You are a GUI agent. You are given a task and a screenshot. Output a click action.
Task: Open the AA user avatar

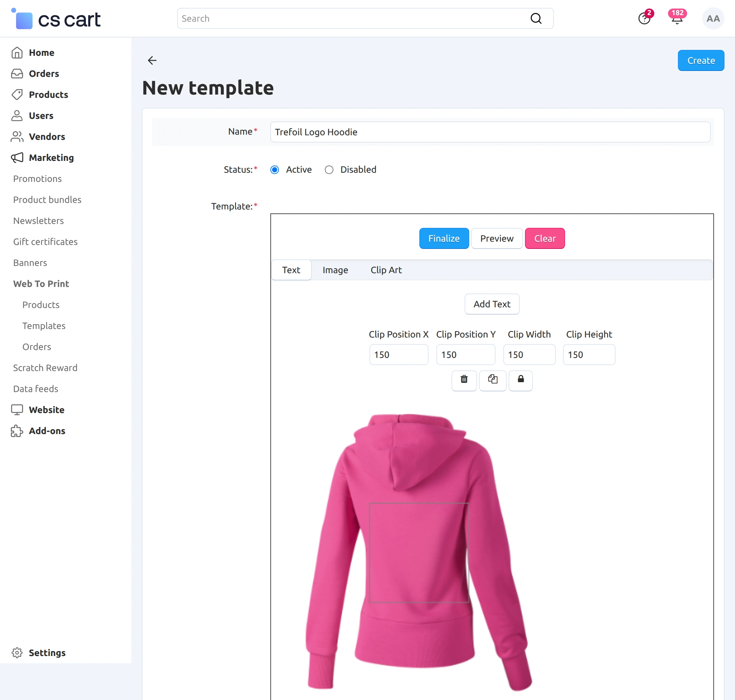point(713,19)
